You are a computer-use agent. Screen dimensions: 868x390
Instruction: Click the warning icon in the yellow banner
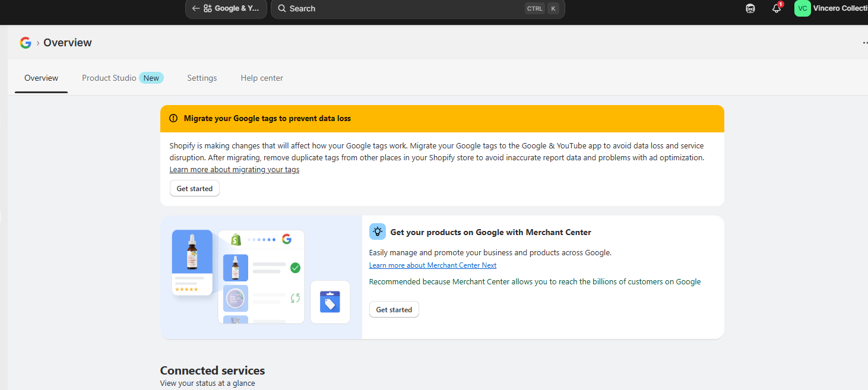173,119
